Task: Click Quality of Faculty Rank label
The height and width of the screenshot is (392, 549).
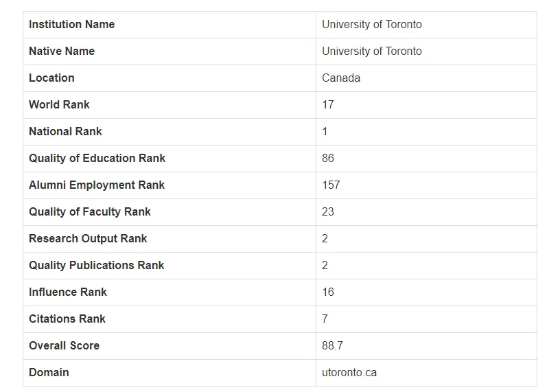Action: (90, 211)
